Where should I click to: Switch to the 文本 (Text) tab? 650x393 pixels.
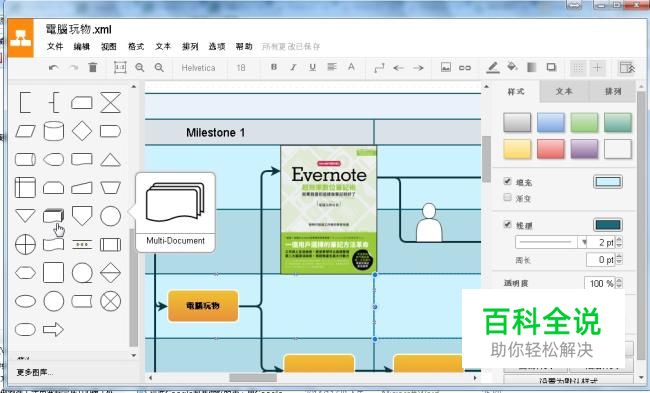[x=564, y=92]
